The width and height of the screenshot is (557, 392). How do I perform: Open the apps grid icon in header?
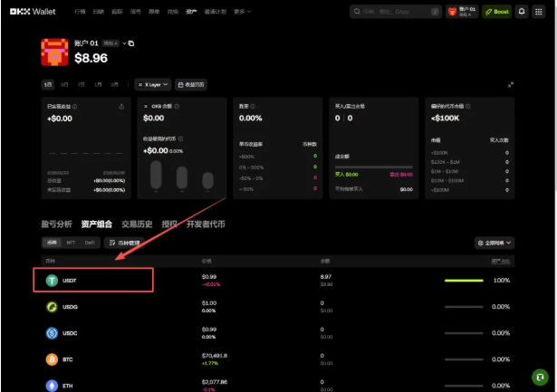point(539,12)
